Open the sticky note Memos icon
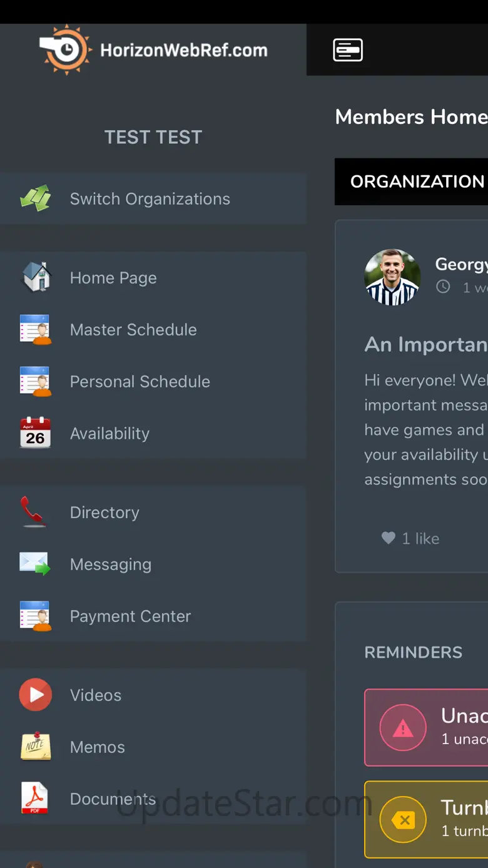 click(x=36, y=746)
